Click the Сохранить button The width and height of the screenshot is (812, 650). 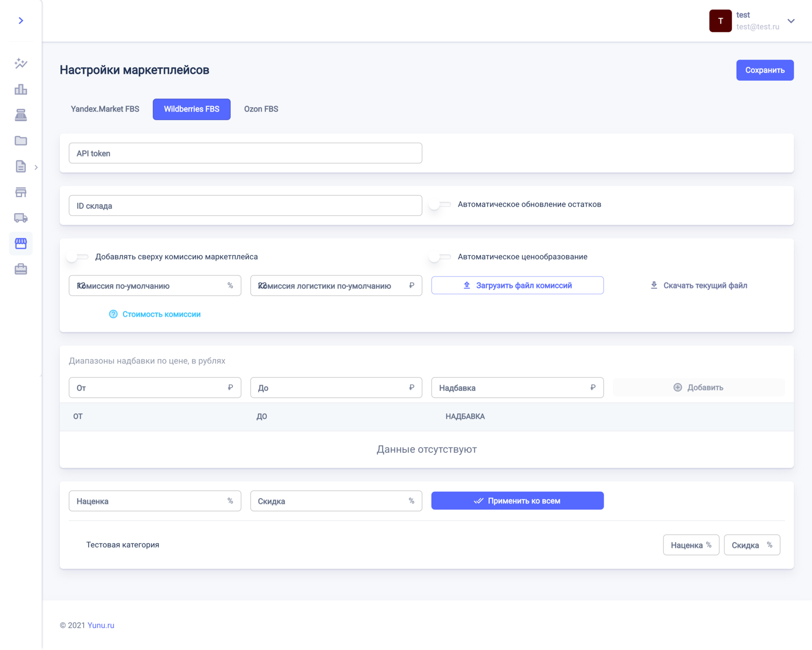click(765, 70)
